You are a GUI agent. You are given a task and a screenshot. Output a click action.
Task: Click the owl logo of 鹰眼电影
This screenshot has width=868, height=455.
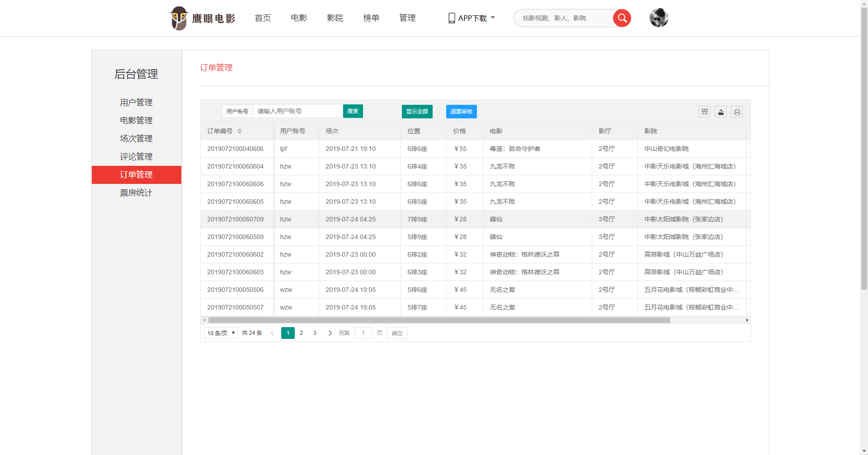pos(179,18)
